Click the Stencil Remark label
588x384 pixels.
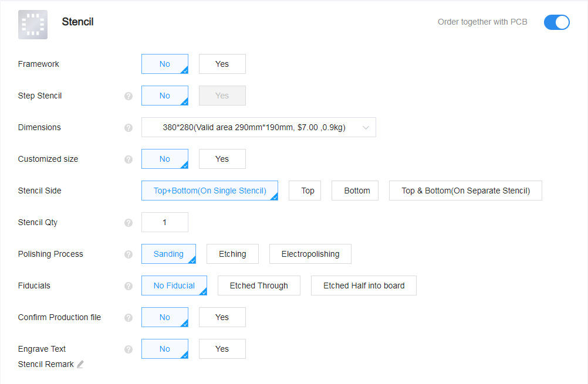46,364
